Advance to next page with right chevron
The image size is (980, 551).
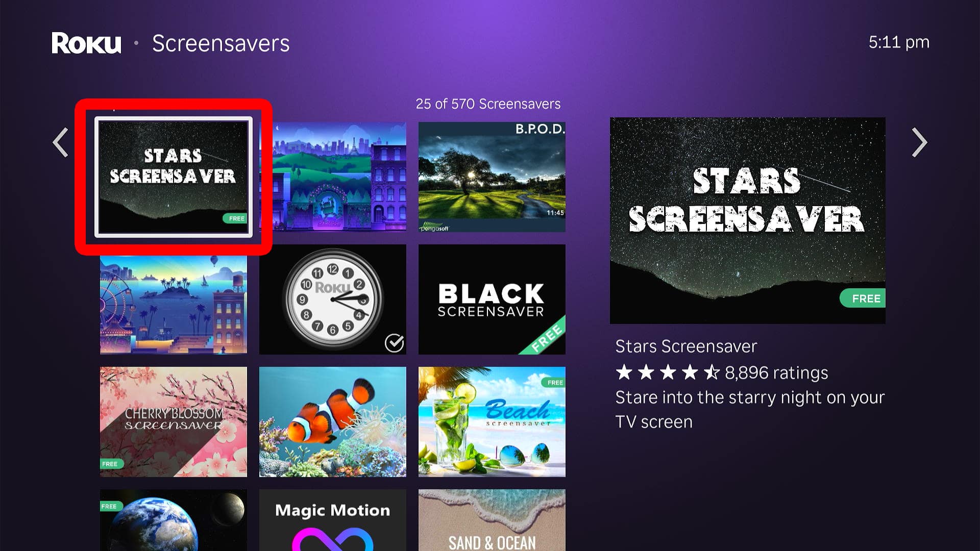click(x=919, y=142)
